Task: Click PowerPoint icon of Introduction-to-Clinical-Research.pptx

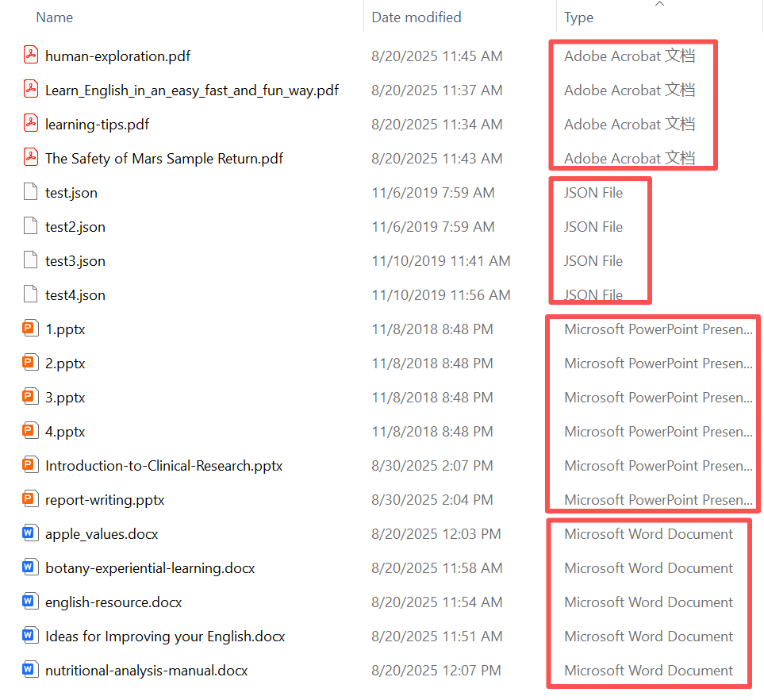Action: click(x=30, y=464)
